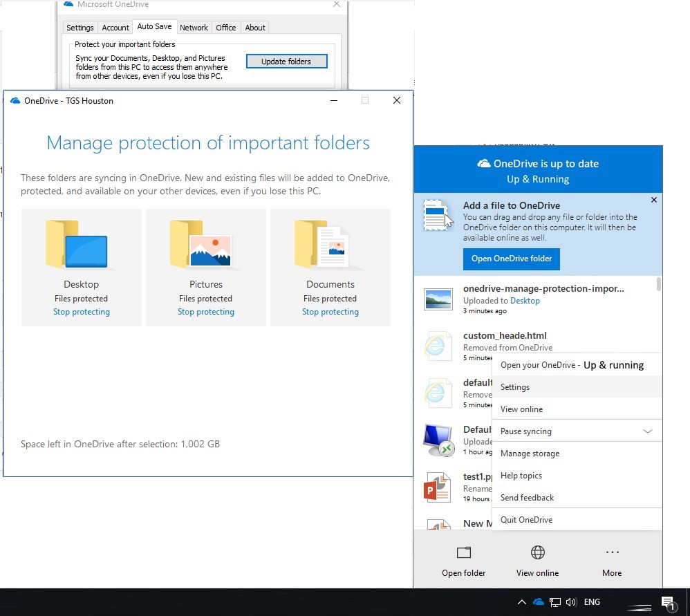Click the activity list scrollbar
690x616 pixels.
659,284
